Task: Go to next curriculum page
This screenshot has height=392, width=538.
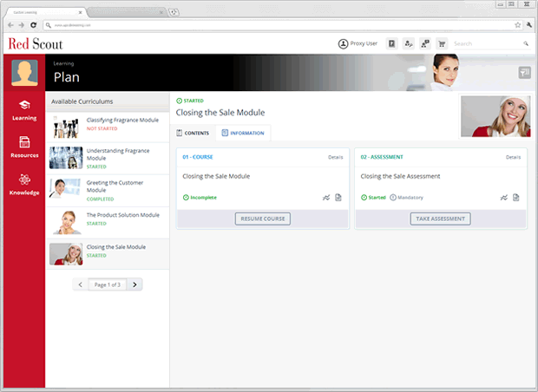Action: coord(134,284)
